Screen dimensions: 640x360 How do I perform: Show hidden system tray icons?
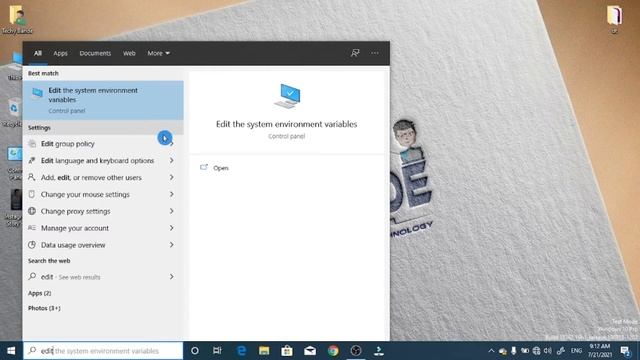click(491, 351)
